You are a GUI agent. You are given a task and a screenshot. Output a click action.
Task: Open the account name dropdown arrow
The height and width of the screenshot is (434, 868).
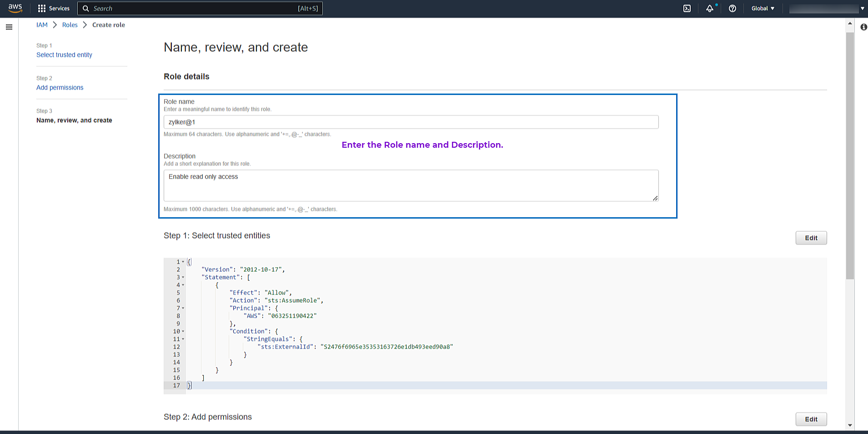(862, 8)
